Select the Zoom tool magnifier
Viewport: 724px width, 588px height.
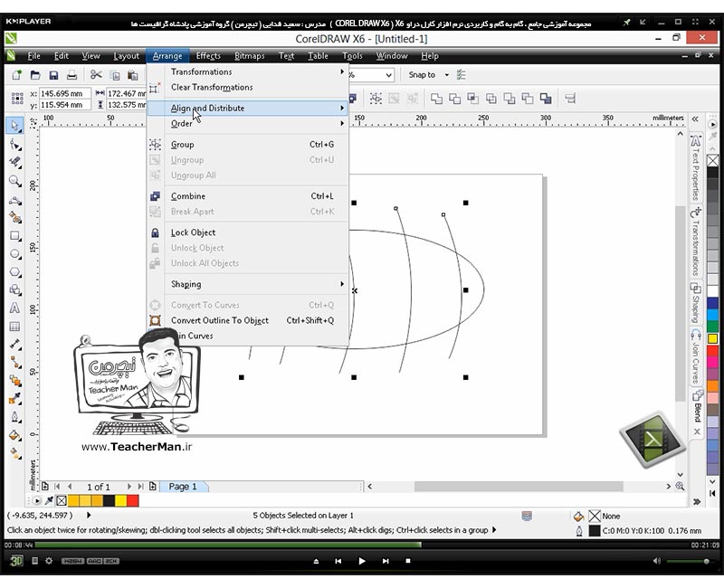coord(14,180)
